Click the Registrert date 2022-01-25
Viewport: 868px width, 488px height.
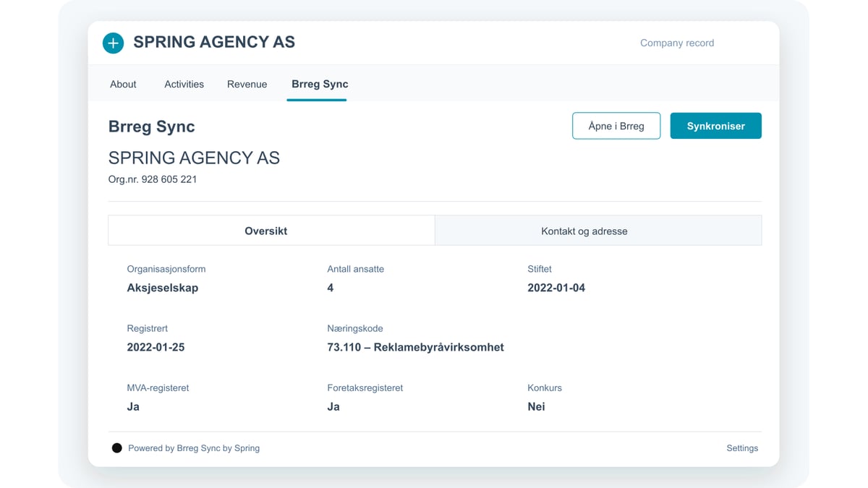point(156,347)
